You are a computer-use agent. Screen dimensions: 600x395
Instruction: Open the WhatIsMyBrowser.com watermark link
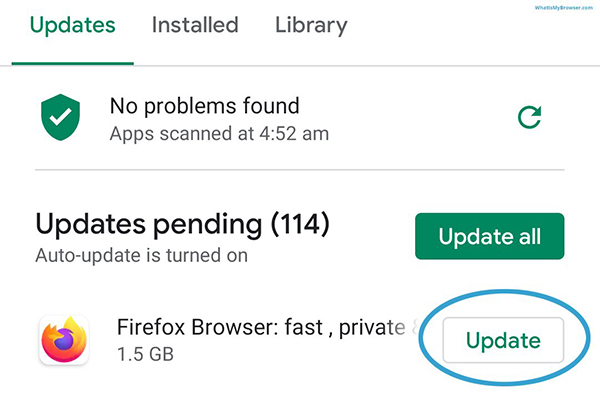[564, 8]
